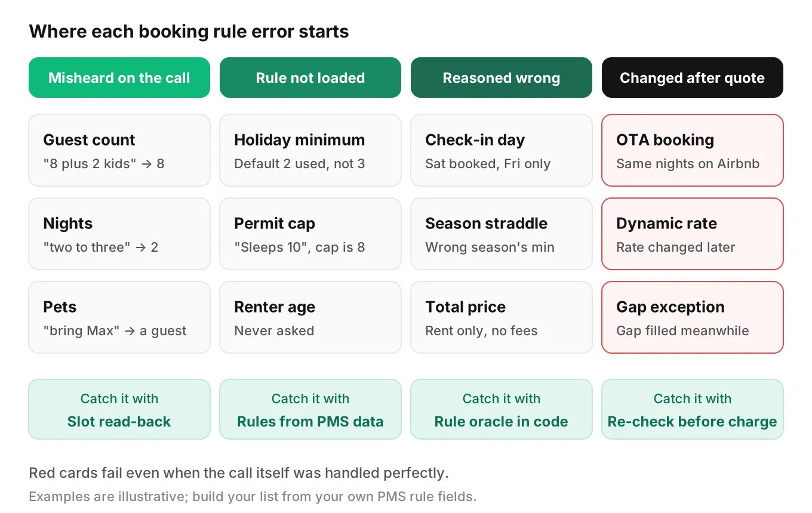Screen dimensions: 812x513
Task: Click the text 'Sat booked, Fri only'
Action: (x=488, y=163)
